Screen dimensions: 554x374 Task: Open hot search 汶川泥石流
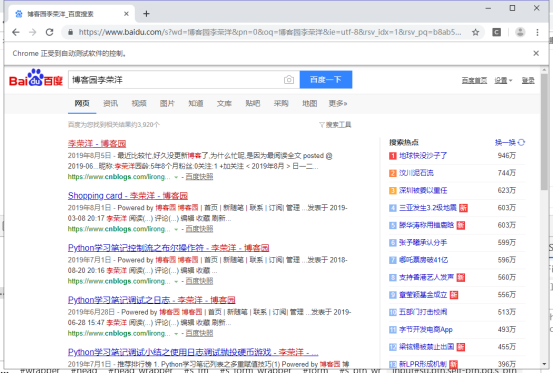click(x=416, y=173)
